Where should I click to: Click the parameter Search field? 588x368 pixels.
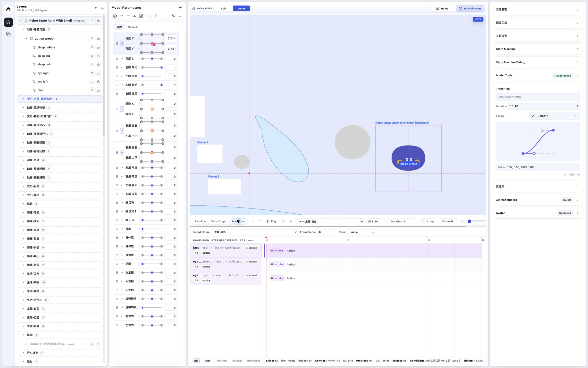point(153,27)
